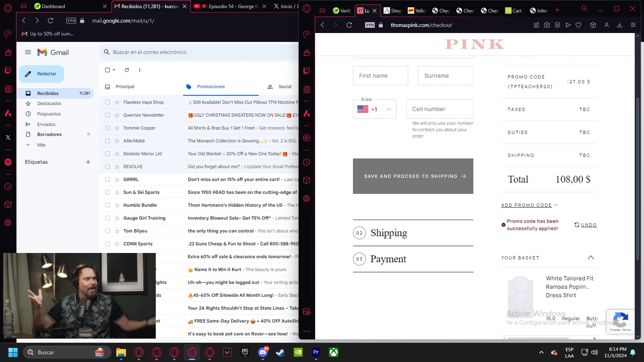Click Cell number input field
The height and width of the screenshot is (362, 644).
[440, 109]
